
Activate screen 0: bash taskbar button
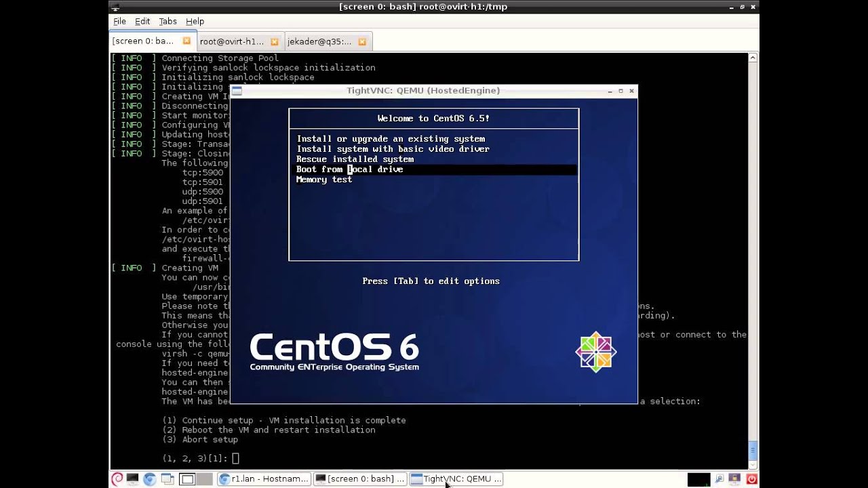click(x=360, y=479)
